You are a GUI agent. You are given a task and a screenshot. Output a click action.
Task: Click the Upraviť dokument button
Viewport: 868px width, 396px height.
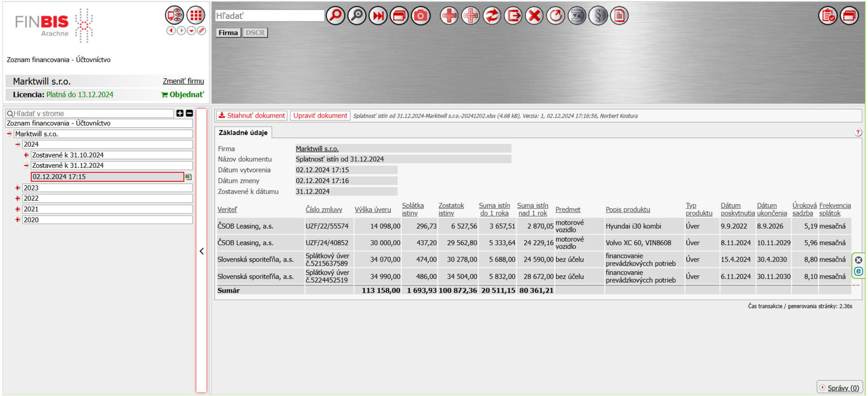[320, 116]
